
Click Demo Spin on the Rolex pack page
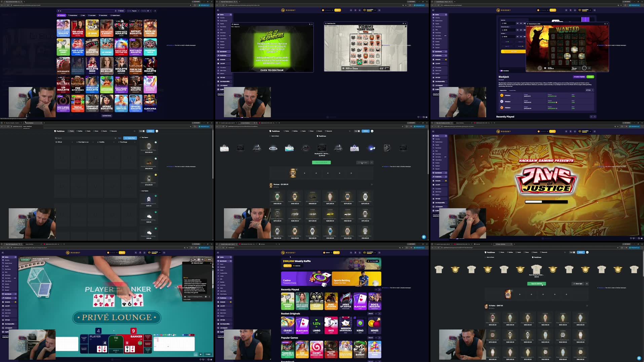click(x=578, y=284)
